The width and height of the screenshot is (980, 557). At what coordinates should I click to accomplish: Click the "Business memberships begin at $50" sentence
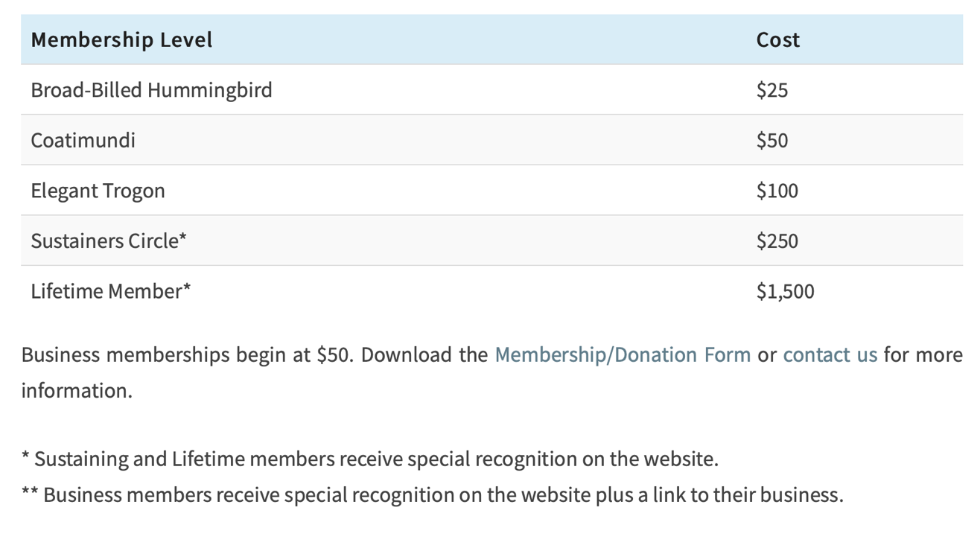(x=186, y=354)
